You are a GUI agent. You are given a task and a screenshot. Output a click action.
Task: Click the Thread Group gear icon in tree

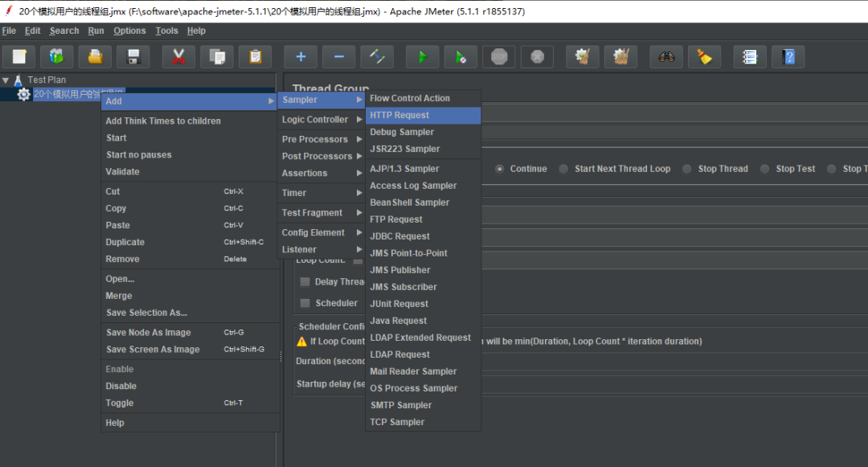click(23, 94)
